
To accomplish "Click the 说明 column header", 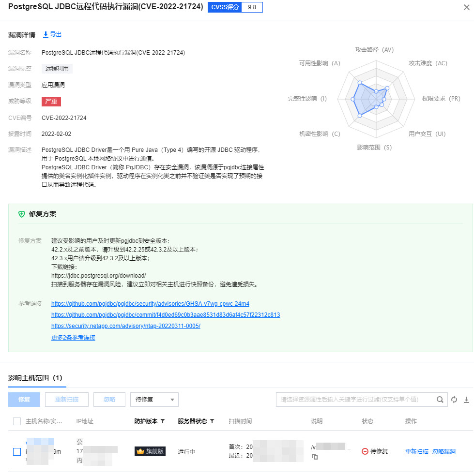I will pyautogui.click(x=317, y=421).
